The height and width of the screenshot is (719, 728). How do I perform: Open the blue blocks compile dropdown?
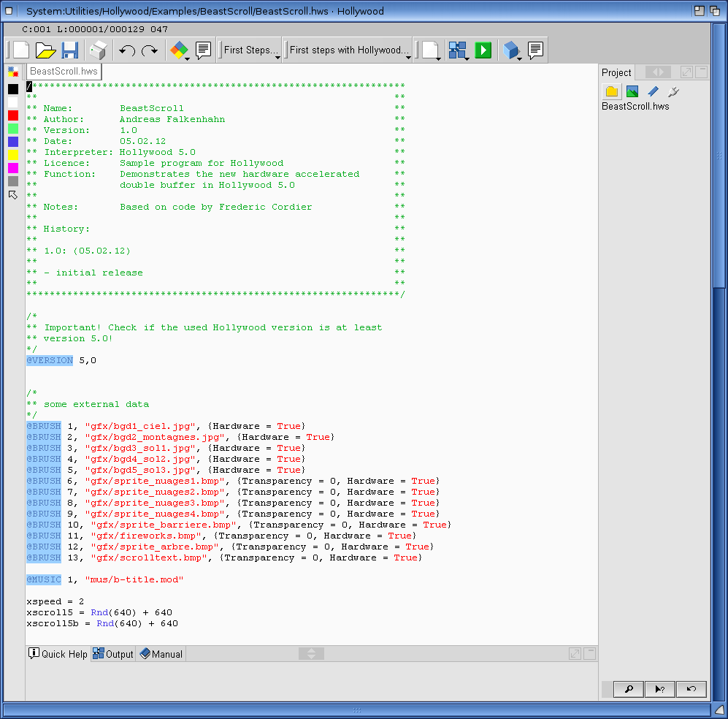coord(459,50)
